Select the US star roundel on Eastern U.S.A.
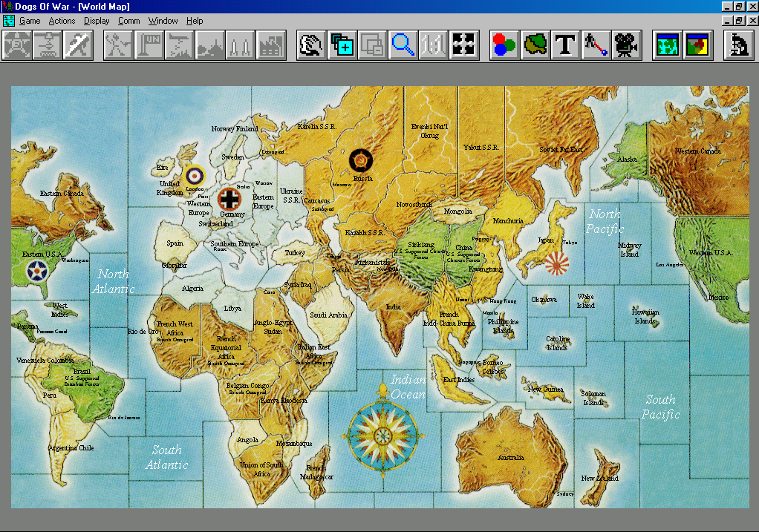 coord(37,271)
